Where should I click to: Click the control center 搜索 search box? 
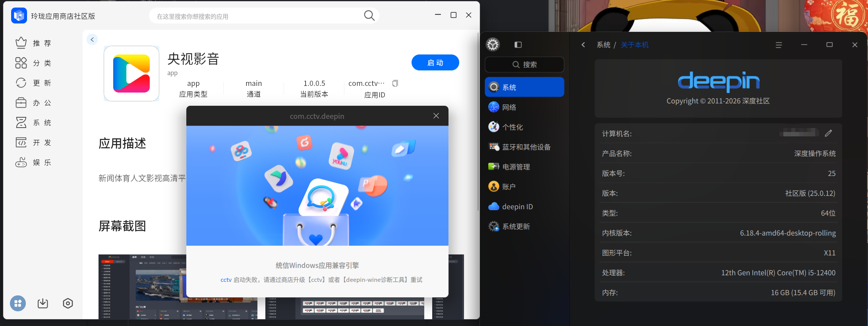tap(524, 64)
